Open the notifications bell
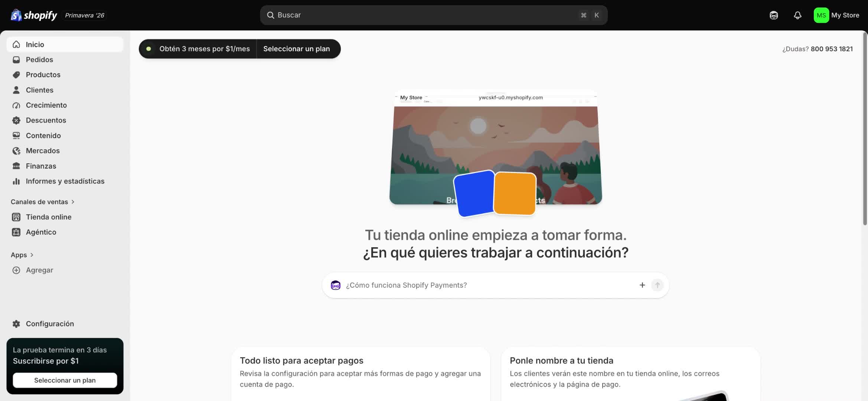 tap(797, 15)
